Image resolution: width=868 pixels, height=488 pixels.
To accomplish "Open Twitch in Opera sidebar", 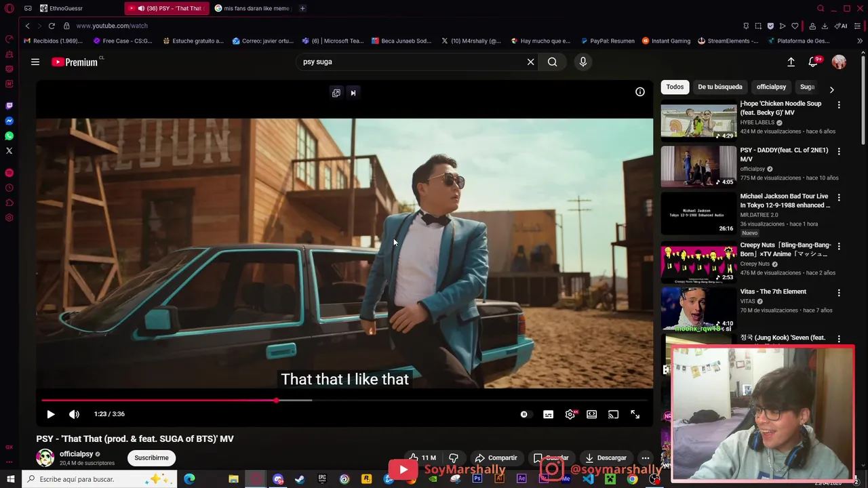I will [x=9, y=106].
